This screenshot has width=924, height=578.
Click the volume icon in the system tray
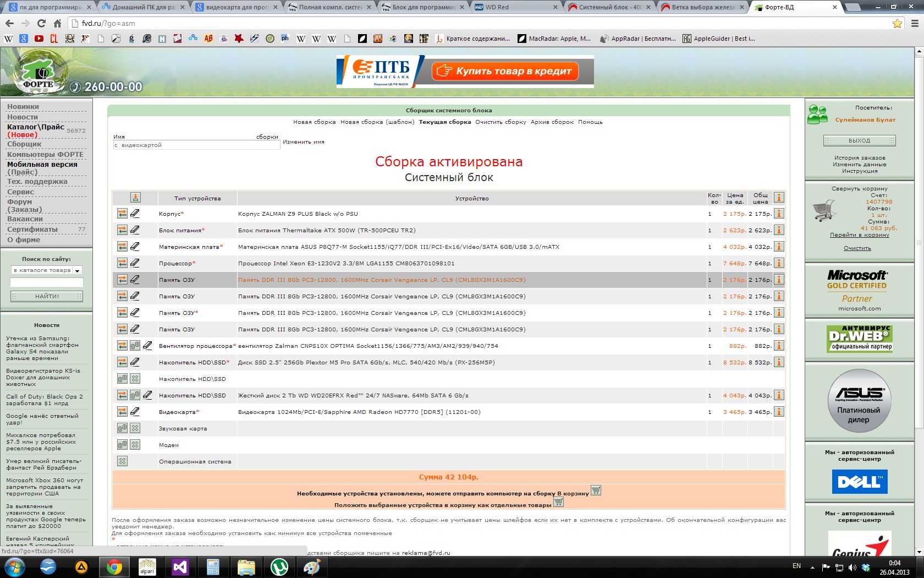pos(852,567)
